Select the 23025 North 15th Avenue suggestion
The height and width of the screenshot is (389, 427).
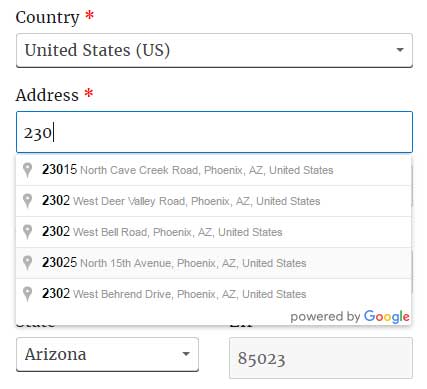point(213,263)
